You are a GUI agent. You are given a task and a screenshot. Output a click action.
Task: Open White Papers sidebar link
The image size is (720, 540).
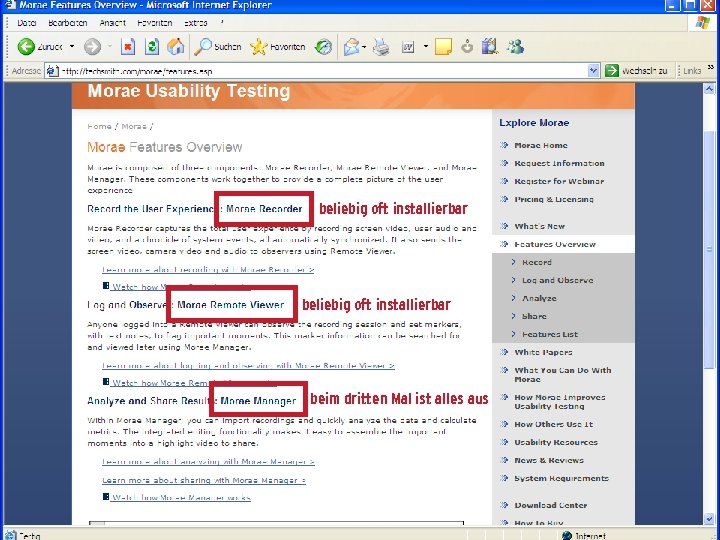543,352
